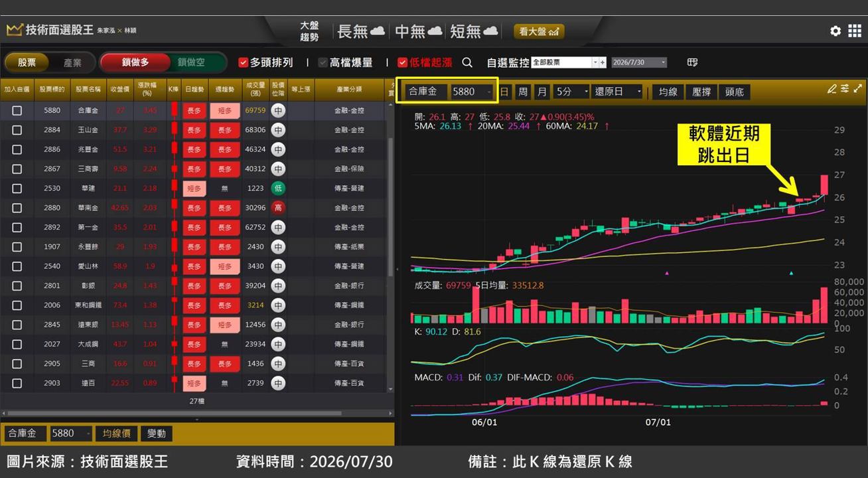Viewport: 868px width, 478px height.
Task: Open chart indicator settings sliders icon
Action: [845, 88]
